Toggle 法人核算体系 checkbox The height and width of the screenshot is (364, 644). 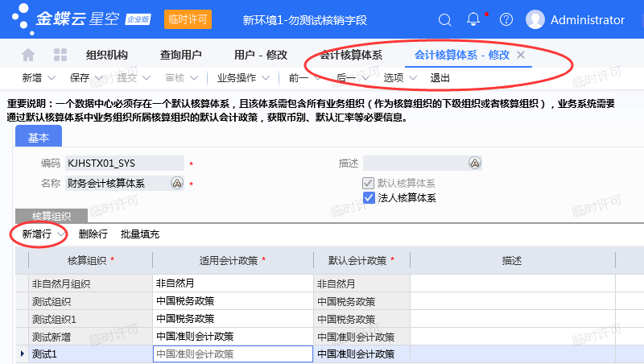pos(369,197)
